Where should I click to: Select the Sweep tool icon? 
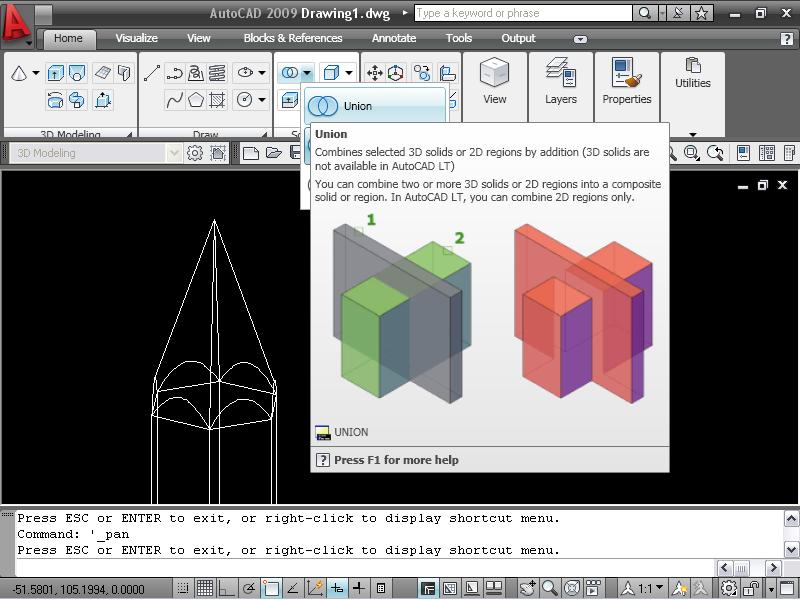(77, 99)
